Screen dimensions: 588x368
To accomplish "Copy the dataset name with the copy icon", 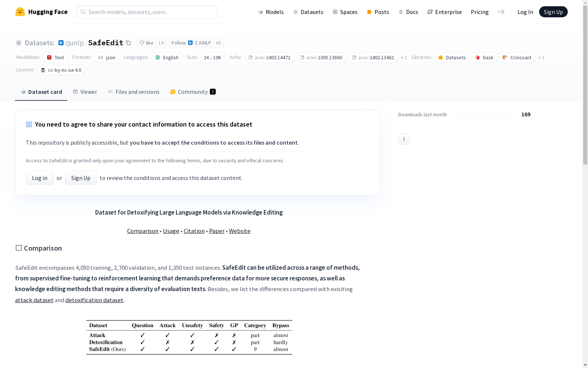I will 128,43.
